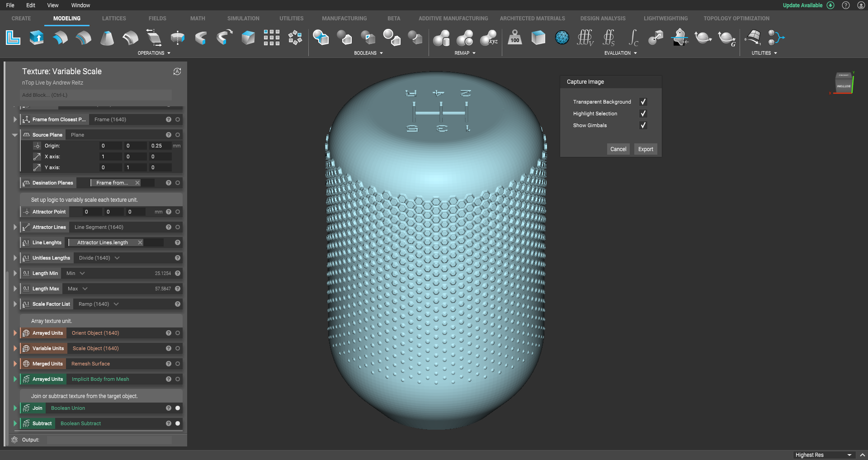This screenshot has width=868, height=460.
Task: Click the Output gear icon
Action: click(x=14, y=440)
